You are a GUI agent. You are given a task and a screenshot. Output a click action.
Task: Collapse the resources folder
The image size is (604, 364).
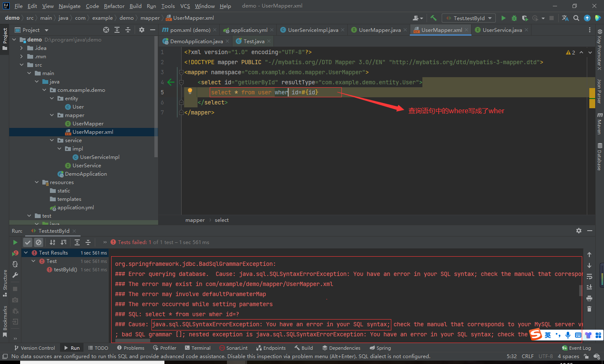36,182
